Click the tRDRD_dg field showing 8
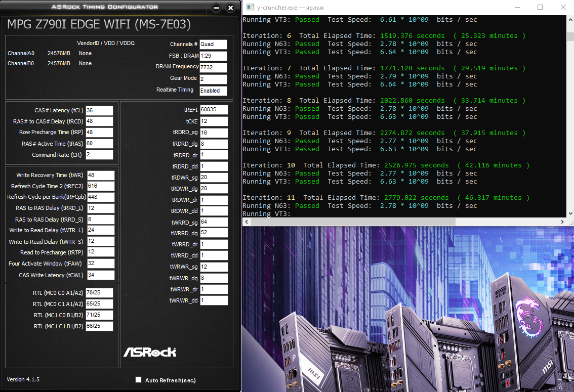Viewport: 574px width, 392px height. 214,144
